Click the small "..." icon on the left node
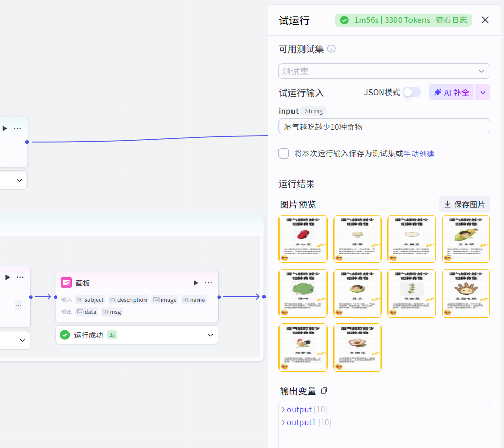Screen dimensions: 504x448 (18, 305)
